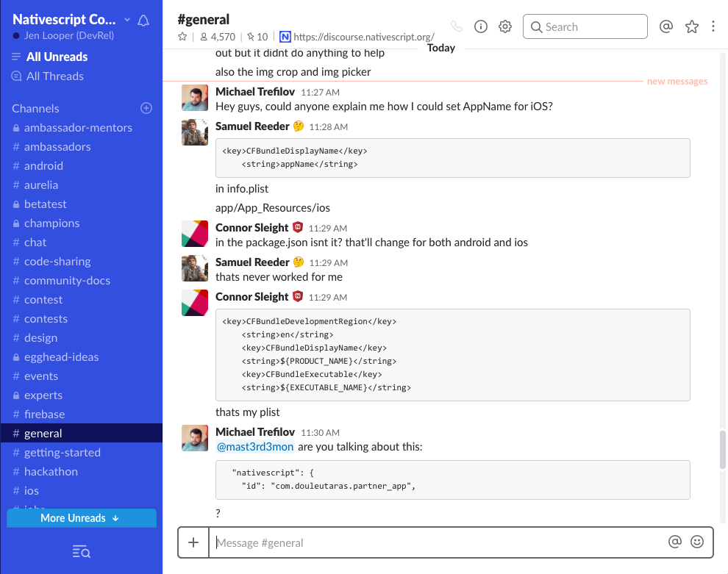Open the quick switcher icon at sidebar bottom
Image resolution: width=728 pixels, height=574 pixels.
(x=81, y=552)
